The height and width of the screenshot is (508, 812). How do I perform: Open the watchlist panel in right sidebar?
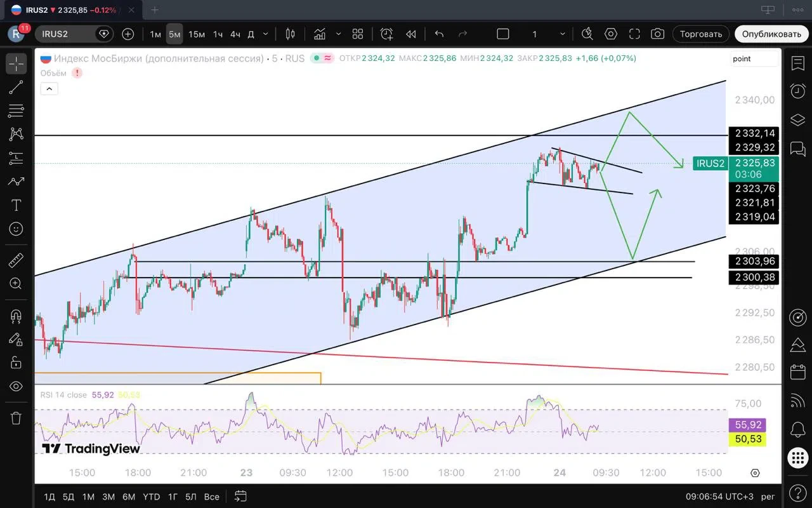[x=797, y=63]
